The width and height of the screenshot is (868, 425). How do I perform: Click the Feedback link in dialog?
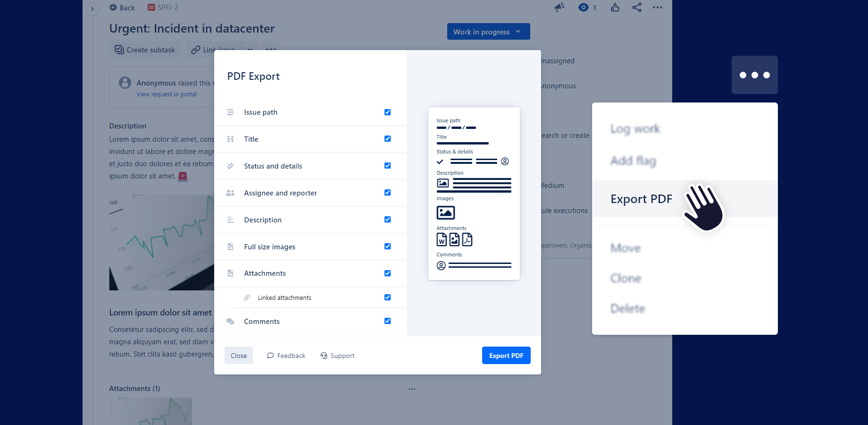tap(286, 356)
